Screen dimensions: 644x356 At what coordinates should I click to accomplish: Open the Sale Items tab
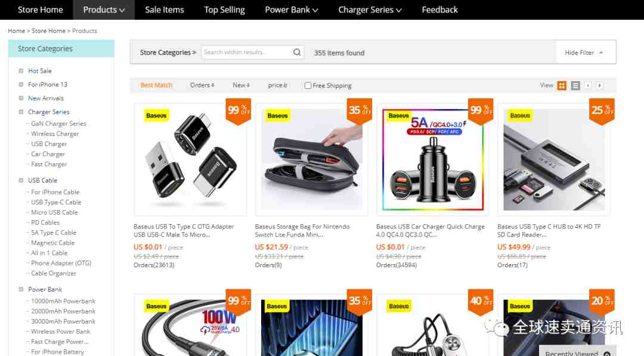coord(165,10)
